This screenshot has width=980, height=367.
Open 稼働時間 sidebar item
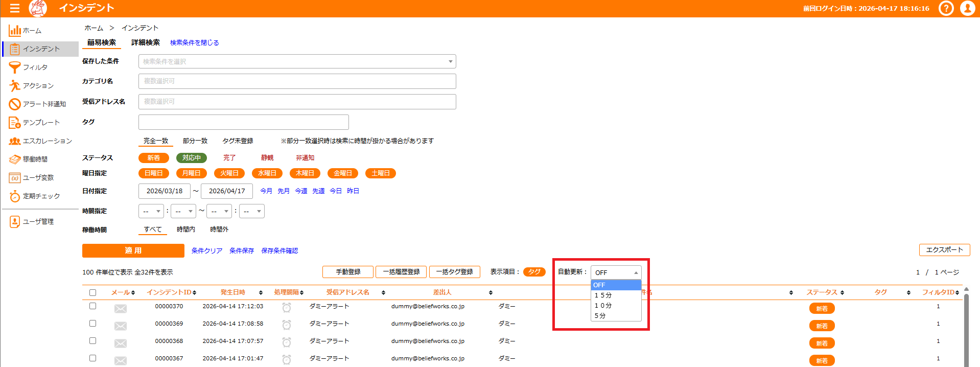(40, 159)
